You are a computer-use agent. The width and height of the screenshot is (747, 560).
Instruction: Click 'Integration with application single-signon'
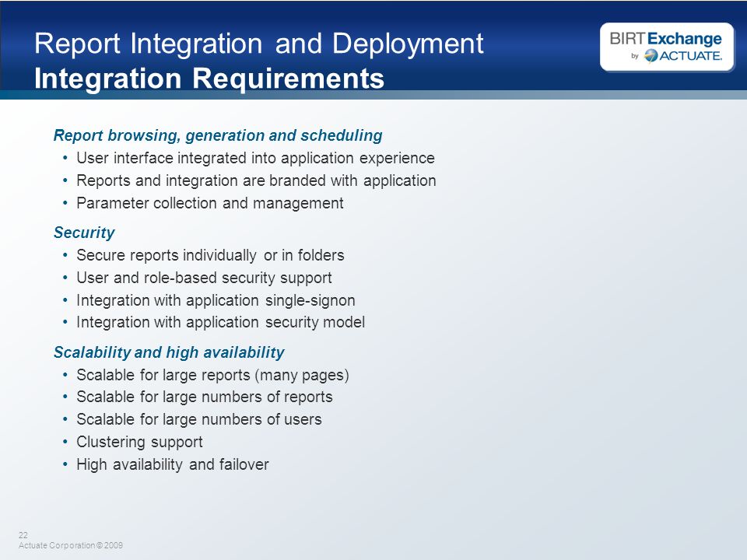point(216,300)
